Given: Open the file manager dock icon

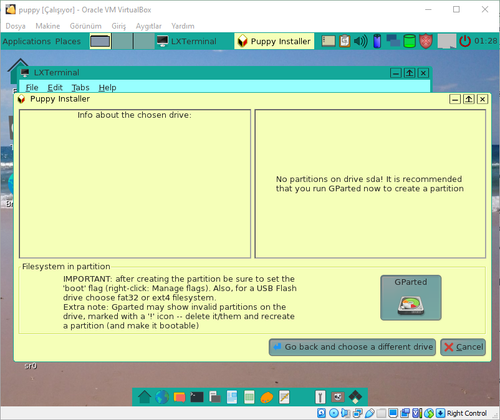Looking at the screenshot, I should coord(215,397).
